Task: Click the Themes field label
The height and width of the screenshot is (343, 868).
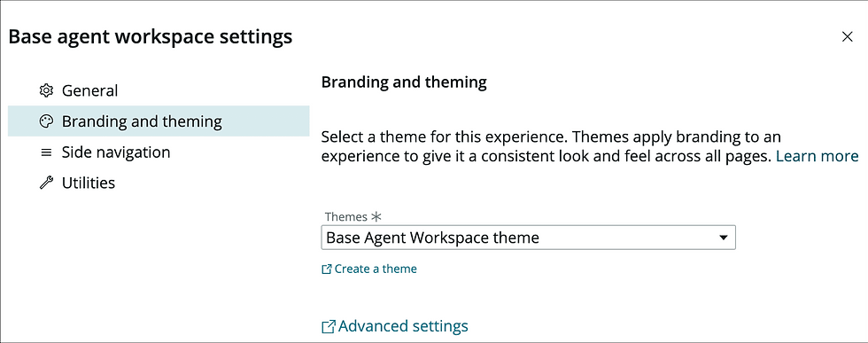Action: coord(346,216)
